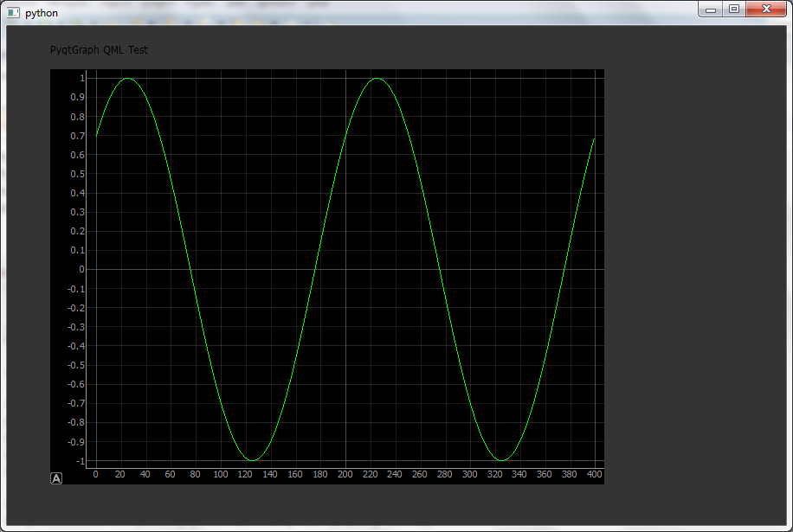The image size is (793, 532).
Task: Click the 0 tick label on y-axis
Action: (x=82, y=269)
